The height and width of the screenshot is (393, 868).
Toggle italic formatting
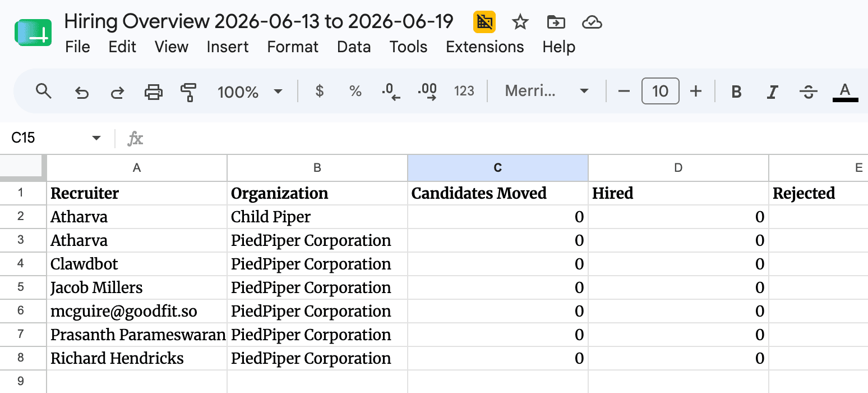pyautogui.click(x=773, y=92)
